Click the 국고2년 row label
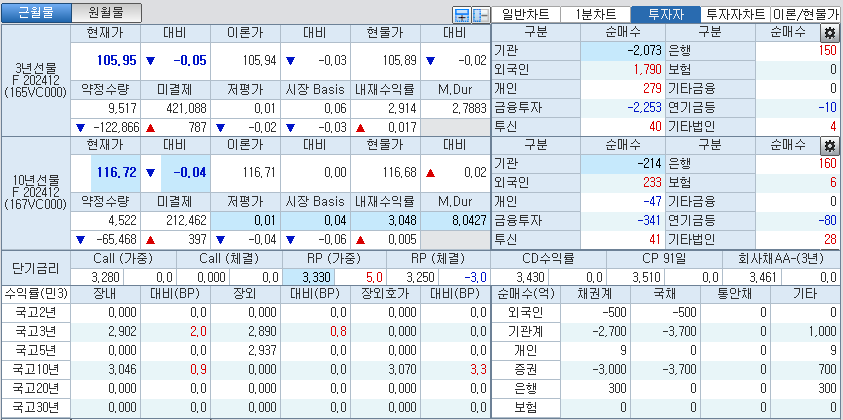Image resolution: width=843 pixels, height=420 pixels. click(x=36, y=314)
